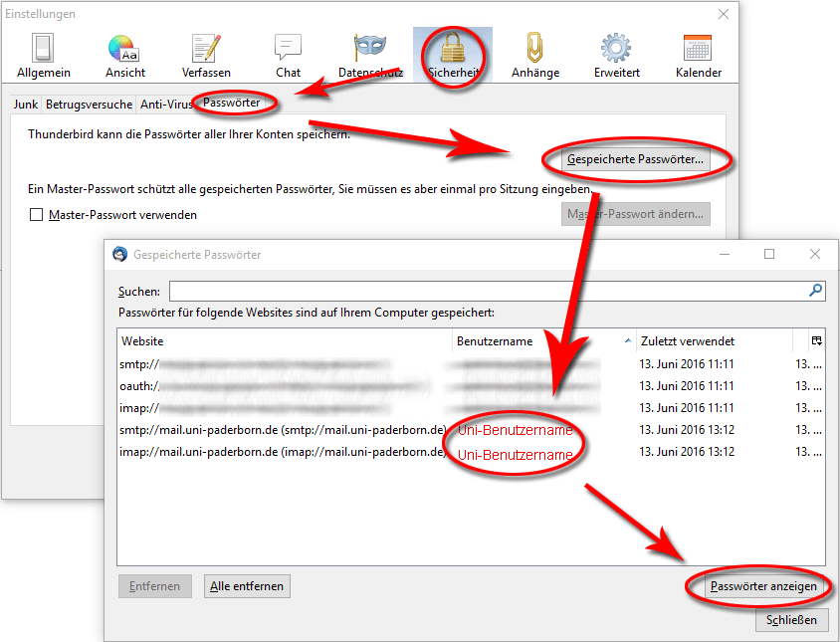Open the Anhänge paperclip category
Image resolution: width=840 pixels, height=642 pixels.
pyautogui.click(x=534, y=56)
